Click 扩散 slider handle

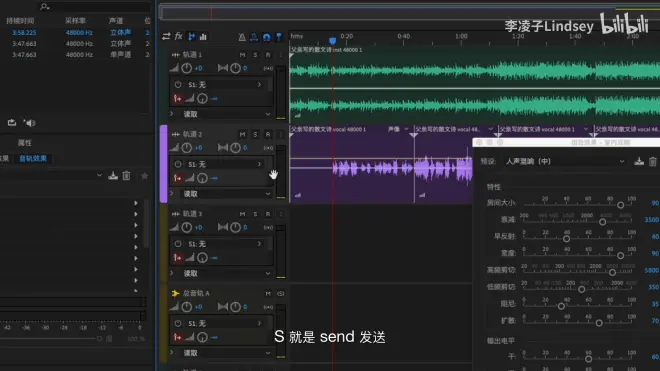599,323
